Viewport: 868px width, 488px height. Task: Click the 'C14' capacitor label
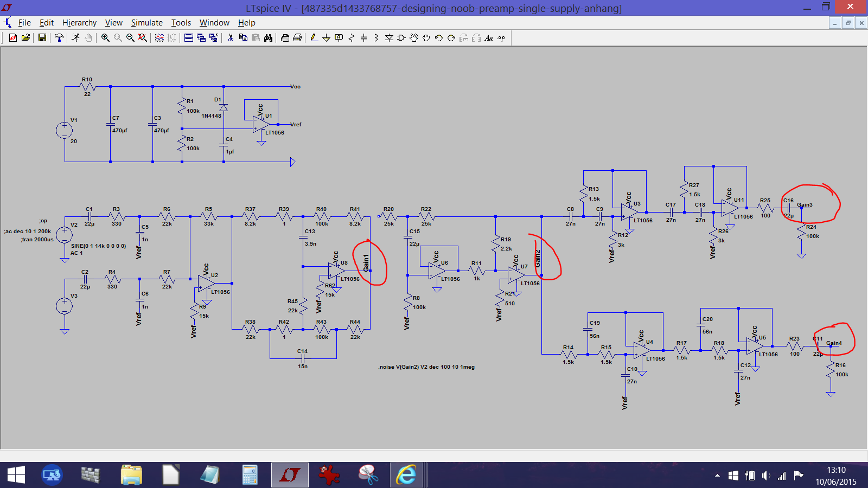[x=302, y=351]
